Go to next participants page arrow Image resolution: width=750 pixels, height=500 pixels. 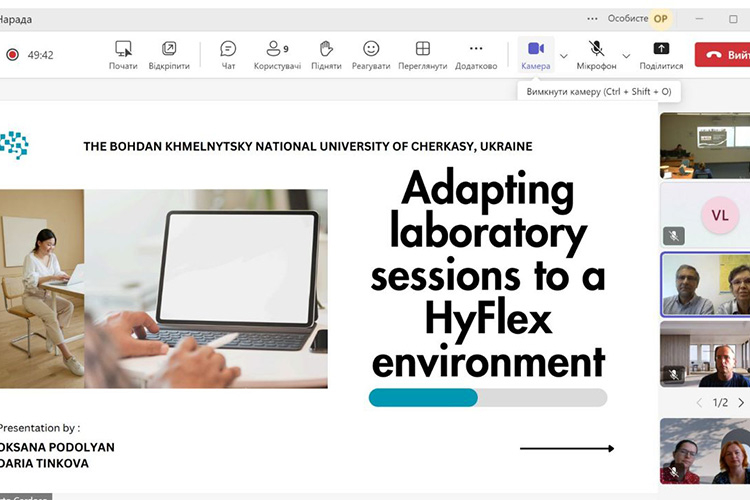[x=741, y=403]
